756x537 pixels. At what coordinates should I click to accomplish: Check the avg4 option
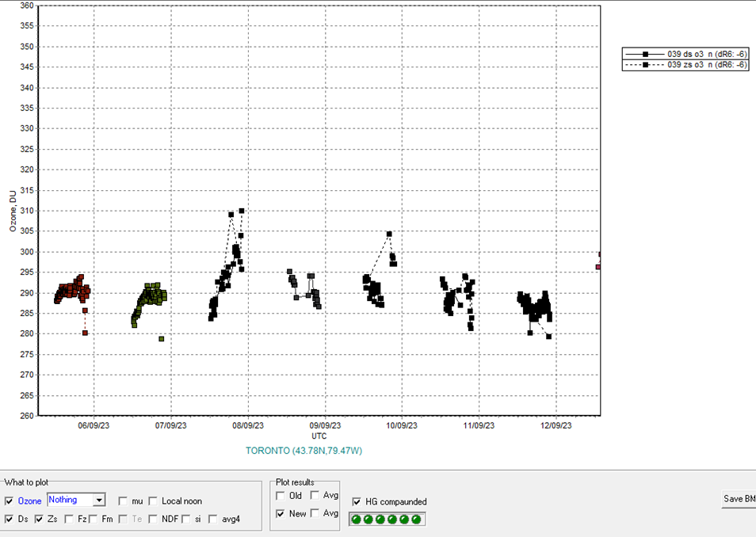pyautogui.click(x=214, y=519)
